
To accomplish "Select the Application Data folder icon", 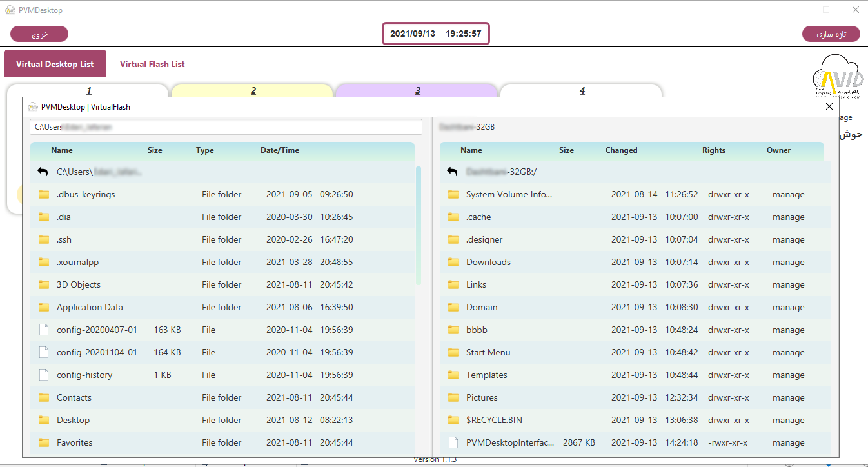I will pos(44,307).
